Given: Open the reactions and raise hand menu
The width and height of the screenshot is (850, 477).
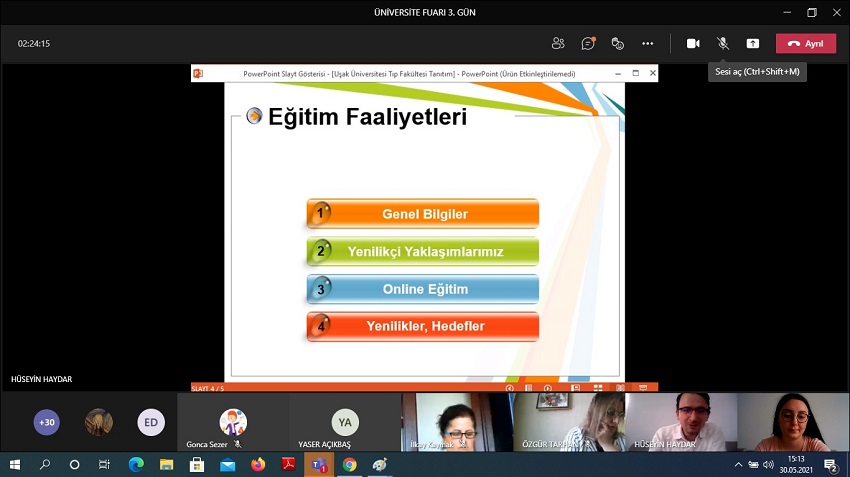Looking at the screenshot, I should coord(618,43).
